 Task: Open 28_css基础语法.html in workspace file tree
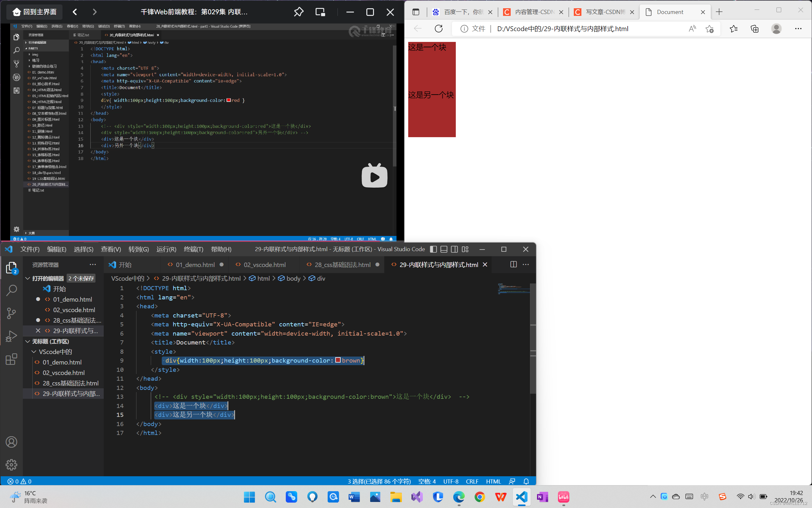70,383
